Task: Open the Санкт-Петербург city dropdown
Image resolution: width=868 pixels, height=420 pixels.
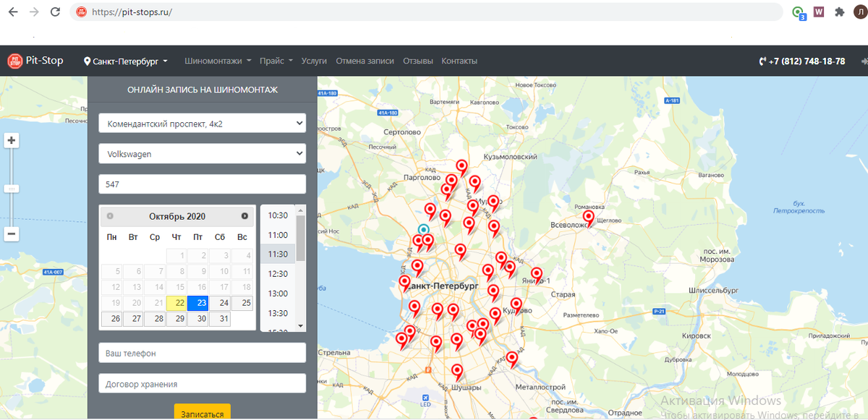Action: coord(126,61)
